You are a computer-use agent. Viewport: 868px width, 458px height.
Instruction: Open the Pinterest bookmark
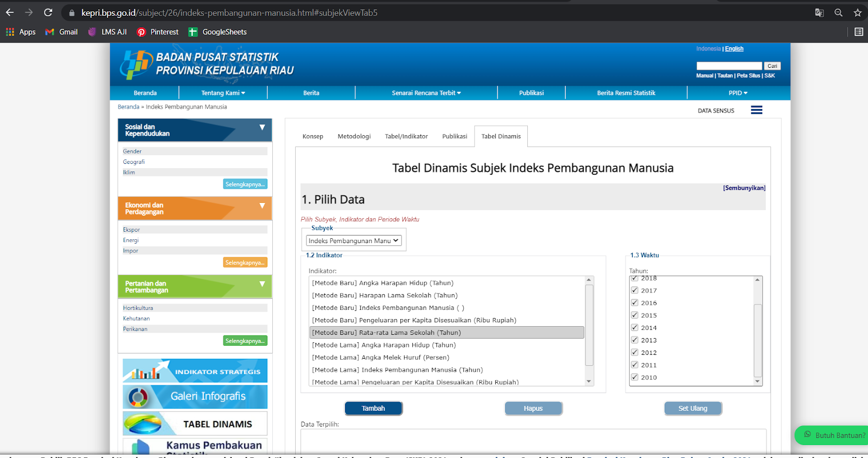pyautogui.click(x=158, y=32)
